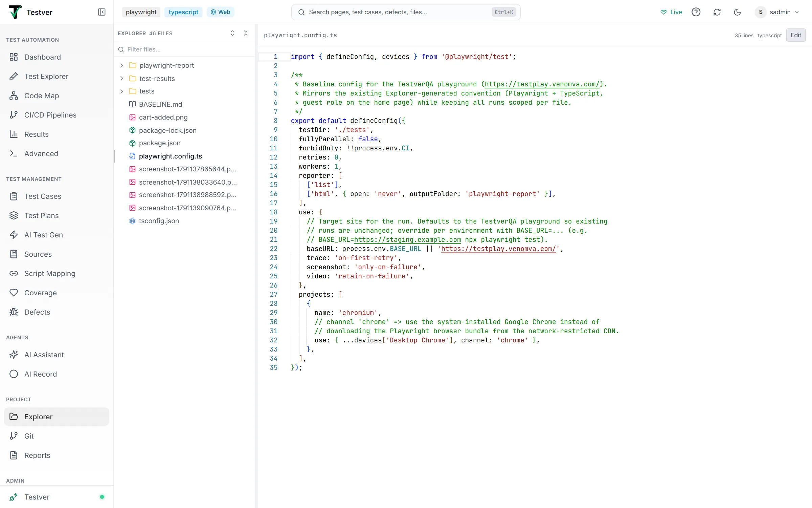812x508 pixels.
Task: Open package.json file
Action: (x=184, y=143)
